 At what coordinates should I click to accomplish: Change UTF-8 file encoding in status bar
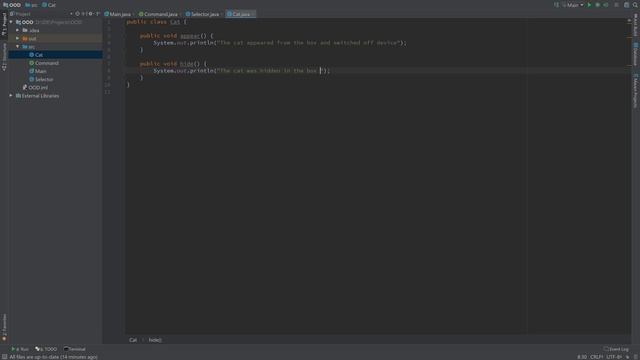point(614,357)
